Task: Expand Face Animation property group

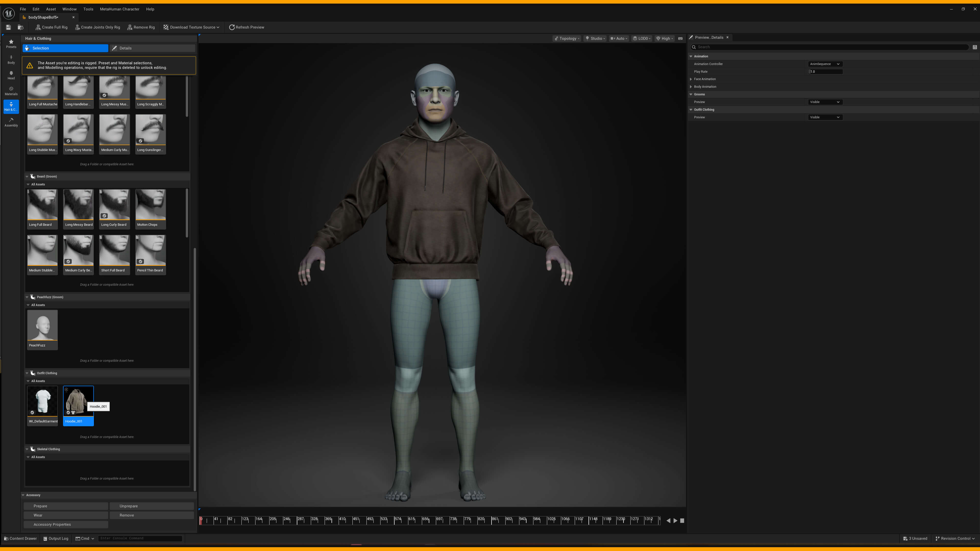Action: (691, 79)
